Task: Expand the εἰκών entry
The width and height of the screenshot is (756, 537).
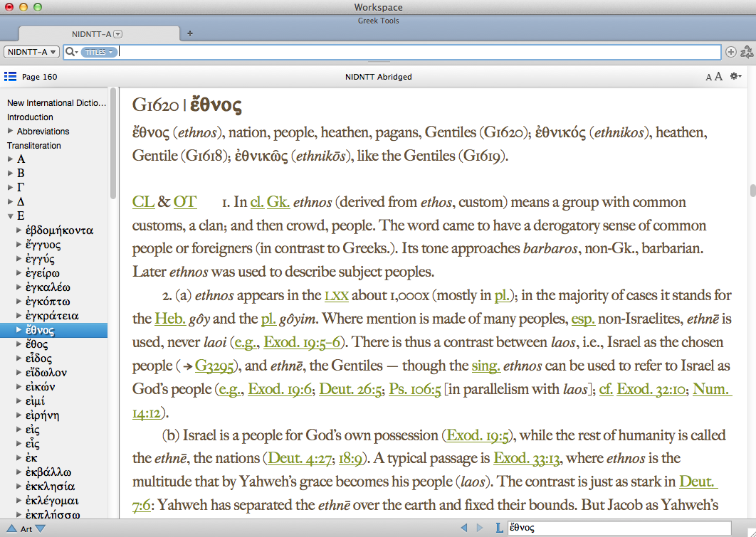Action: (19, 387)
